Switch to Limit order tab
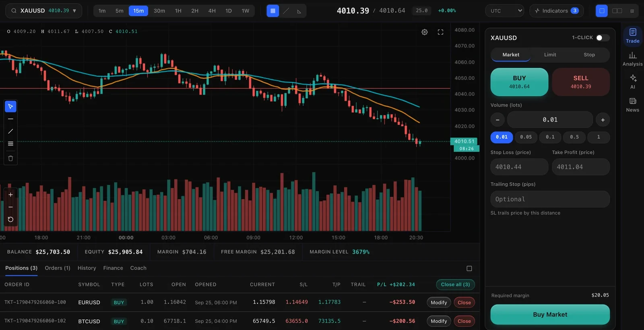Image resolution: width=644 pixels, height=330 pixels. 550,55
